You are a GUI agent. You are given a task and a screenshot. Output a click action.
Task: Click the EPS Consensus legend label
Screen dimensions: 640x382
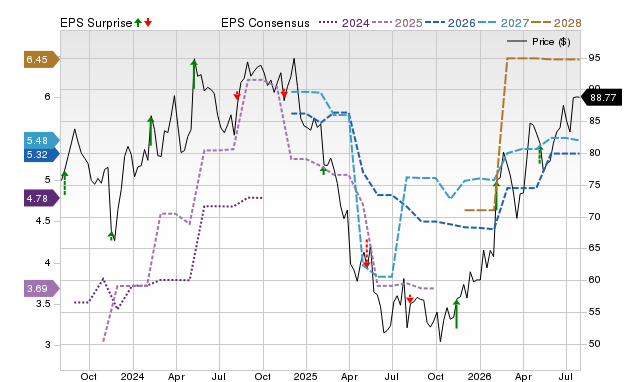[x=265, y=23]
